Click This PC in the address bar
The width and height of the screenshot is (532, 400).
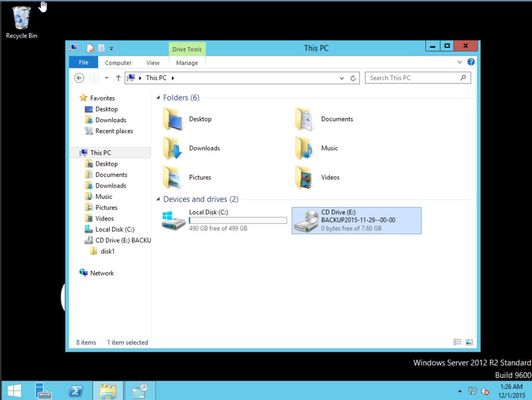[156, 78]
